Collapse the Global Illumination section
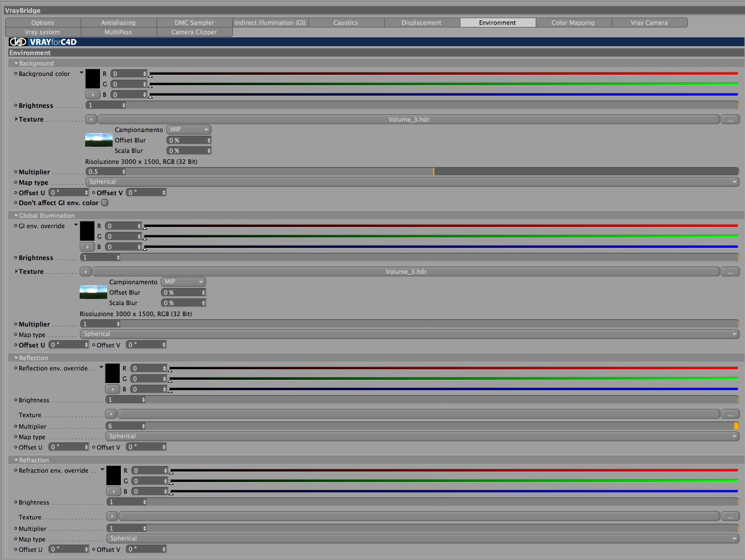The width and height of the screenshot is (745, 560). pos(16,215)
